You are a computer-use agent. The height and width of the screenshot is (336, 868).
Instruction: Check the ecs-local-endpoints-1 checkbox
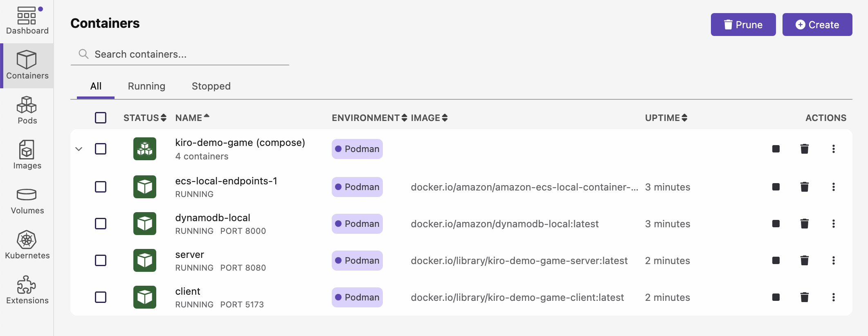coord(101,187)
